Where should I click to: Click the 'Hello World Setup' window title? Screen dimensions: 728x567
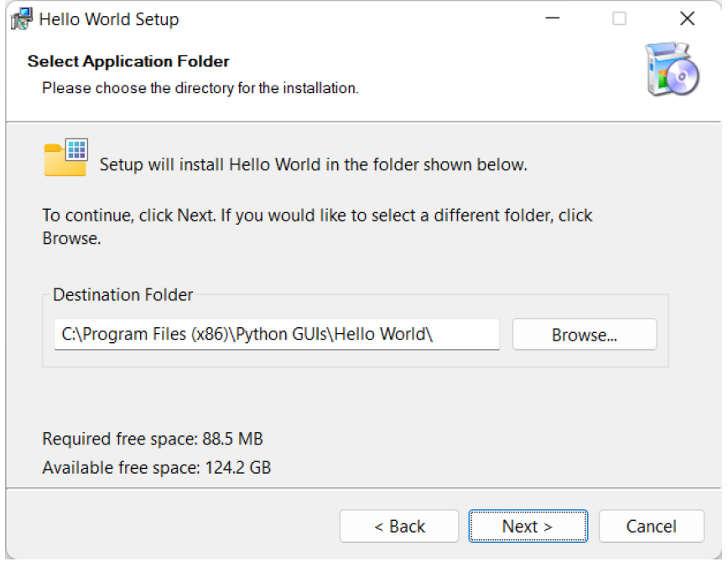[109, 19]
